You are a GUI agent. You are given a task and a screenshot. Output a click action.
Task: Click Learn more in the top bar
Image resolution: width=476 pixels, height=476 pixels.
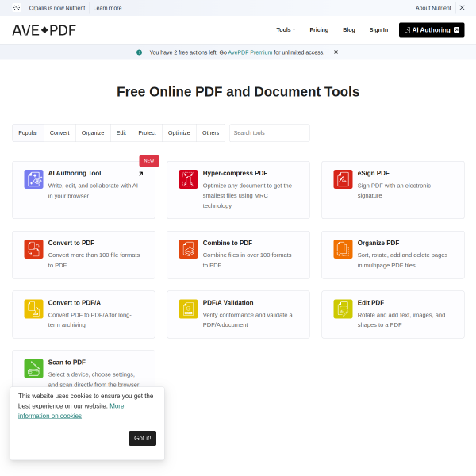coord(107,8)
